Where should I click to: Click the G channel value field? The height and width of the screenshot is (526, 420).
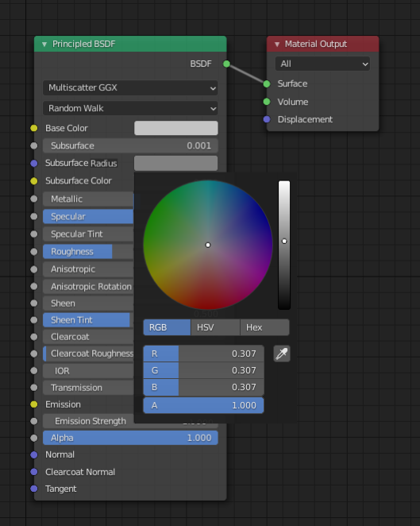pyautogui.click(x=203, y=370)
